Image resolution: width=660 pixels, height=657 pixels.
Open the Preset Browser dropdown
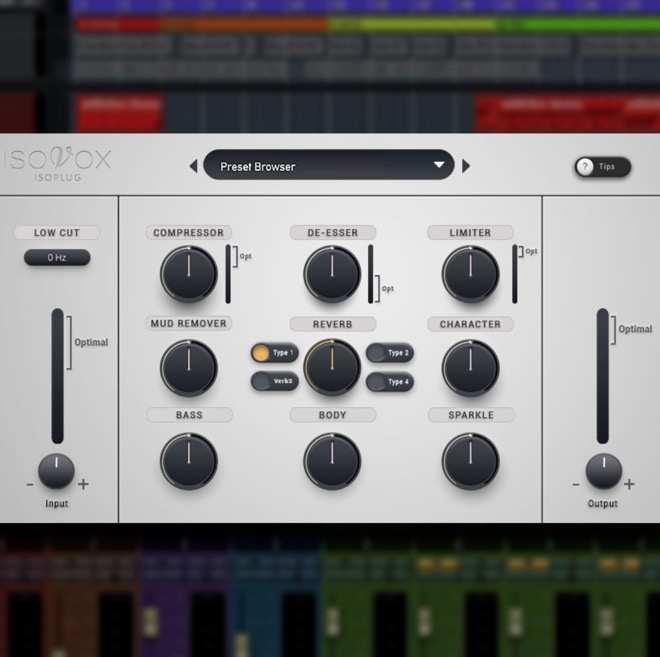(x=328, y=166)
